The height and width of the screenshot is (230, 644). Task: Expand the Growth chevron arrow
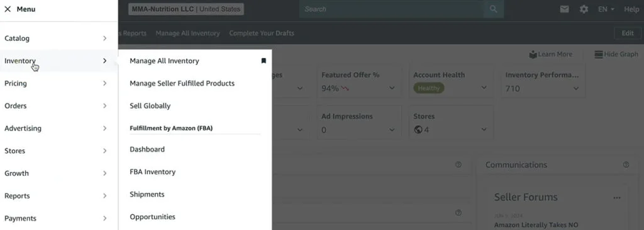105,173
